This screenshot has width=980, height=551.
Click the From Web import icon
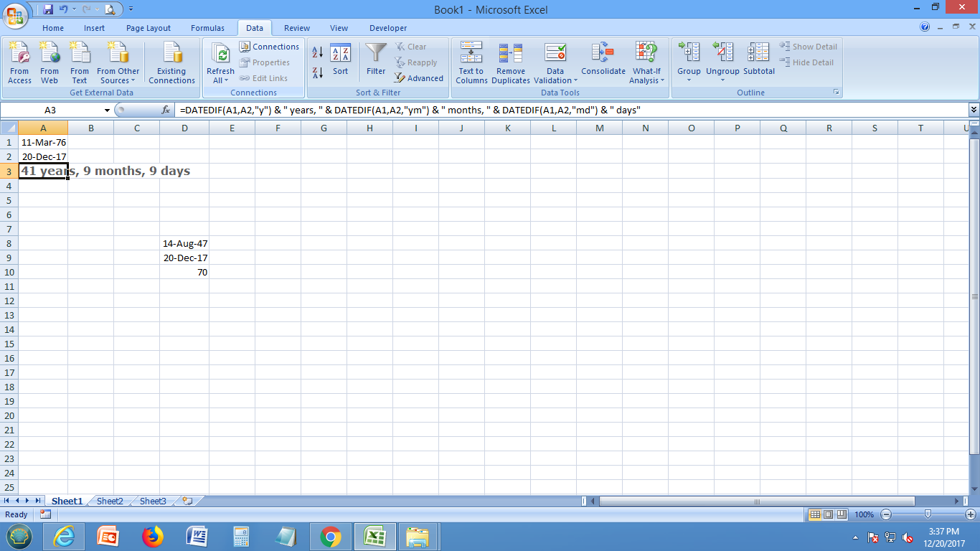click(x=50, y=62)
